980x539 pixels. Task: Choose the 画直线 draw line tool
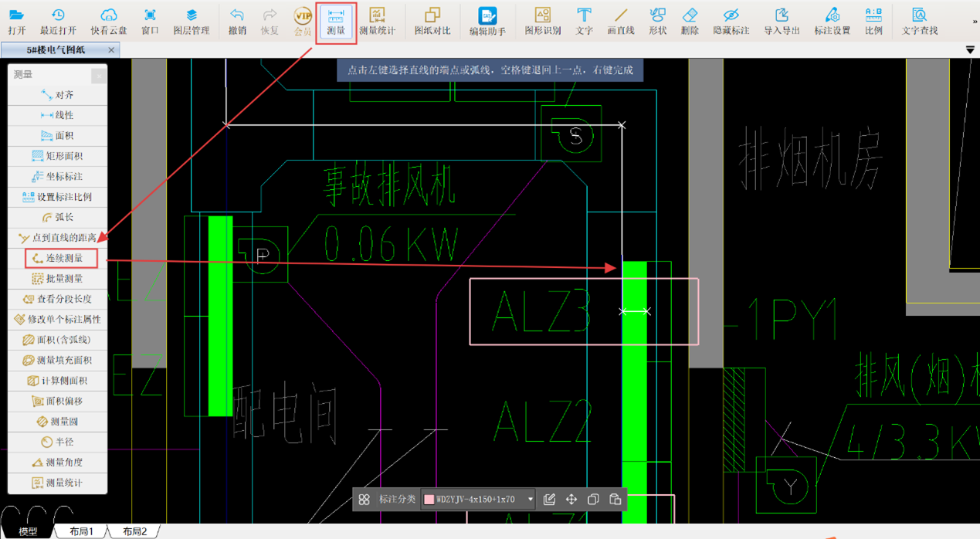pos(620,22)
